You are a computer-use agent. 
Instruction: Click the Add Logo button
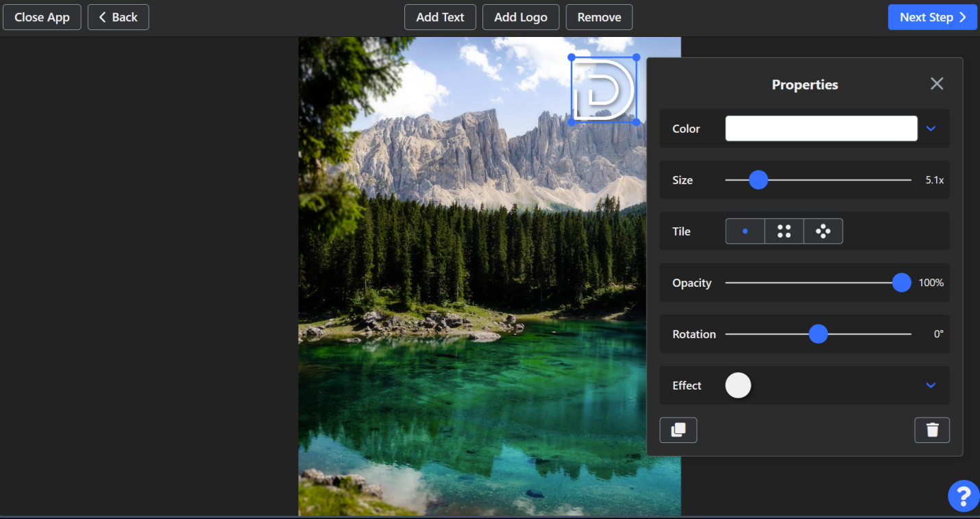click(521, 16)
